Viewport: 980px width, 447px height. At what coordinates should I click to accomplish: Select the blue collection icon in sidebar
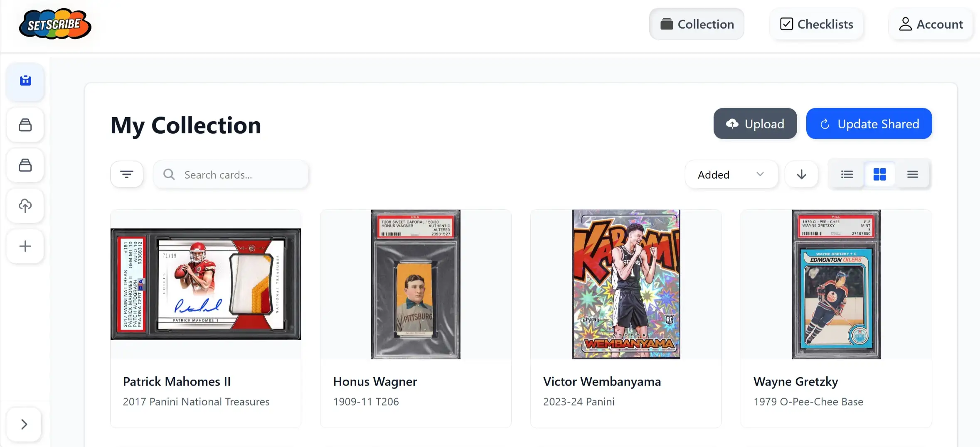tap(25, 81)
